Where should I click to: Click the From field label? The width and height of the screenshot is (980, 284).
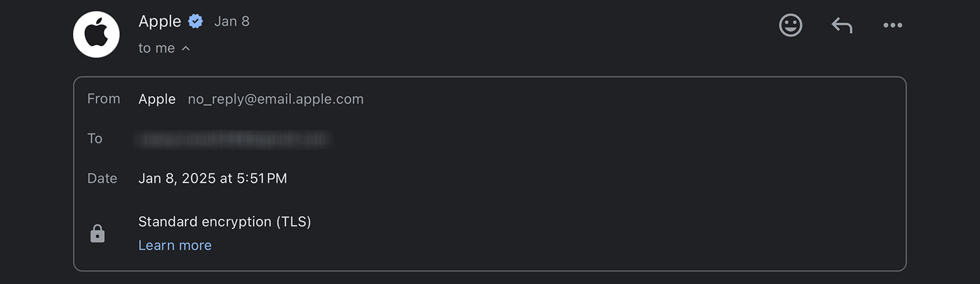coord(104,99)
